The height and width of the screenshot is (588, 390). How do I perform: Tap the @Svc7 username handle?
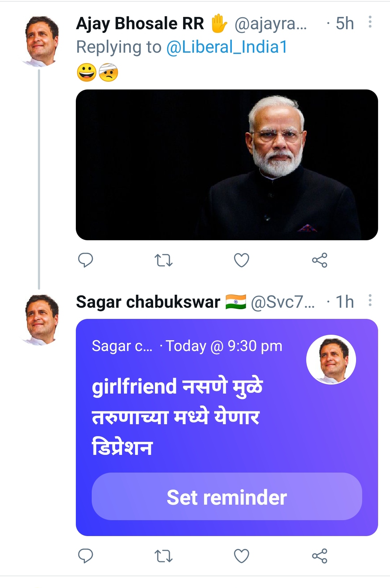point(282,302)
